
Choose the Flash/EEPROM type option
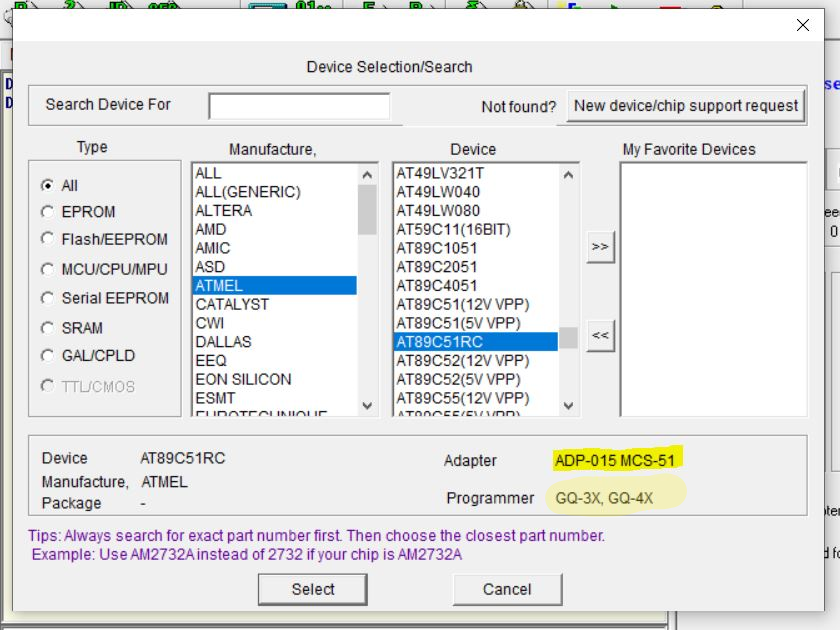coord(47,239)
